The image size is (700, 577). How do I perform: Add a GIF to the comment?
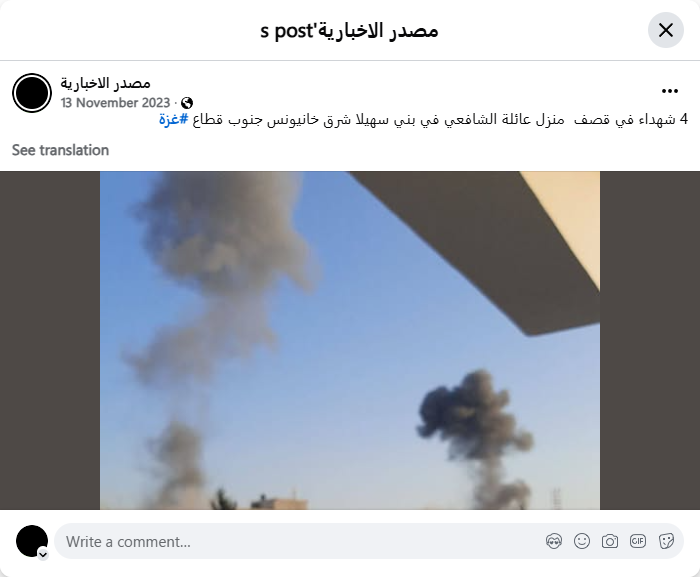pos(638,541)
